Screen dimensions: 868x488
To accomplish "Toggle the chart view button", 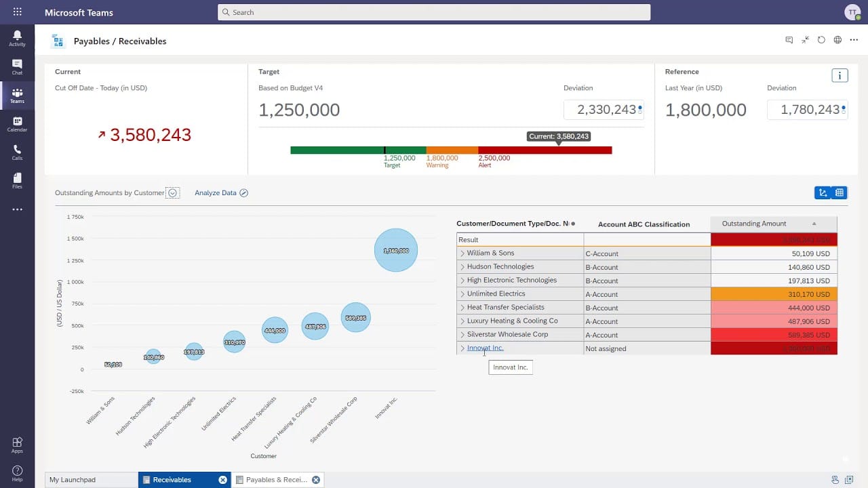I will pos(823,193).
